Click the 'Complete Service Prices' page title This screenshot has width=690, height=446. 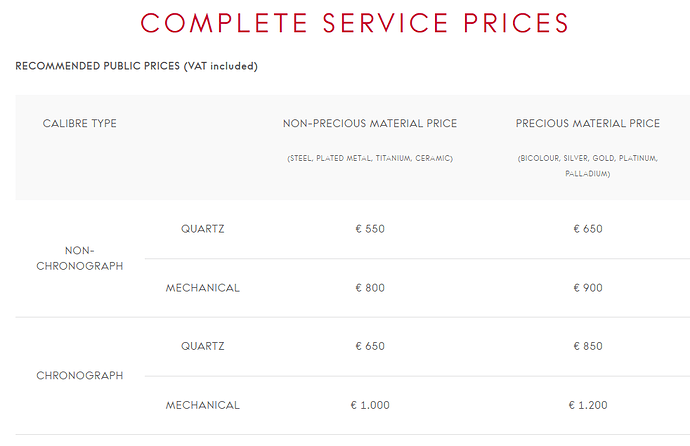(x=355, y=22)
